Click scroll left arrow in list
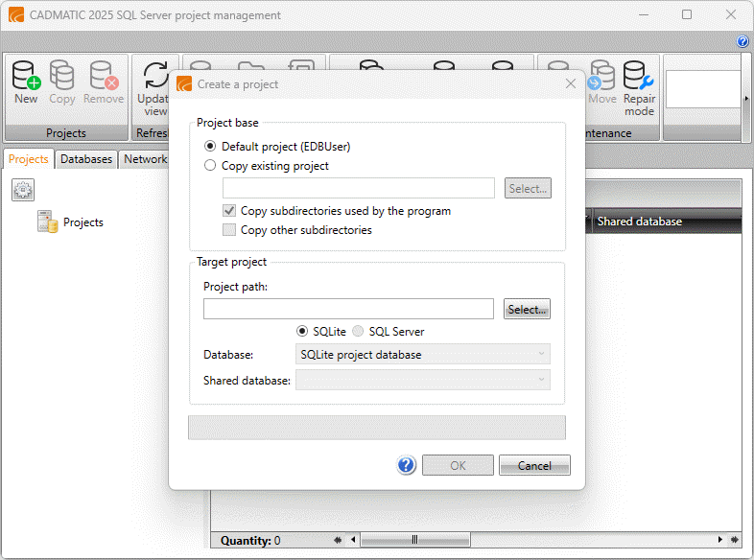This screenshot has height=560, width=754. pyautogui.click(x=353, y=540)
